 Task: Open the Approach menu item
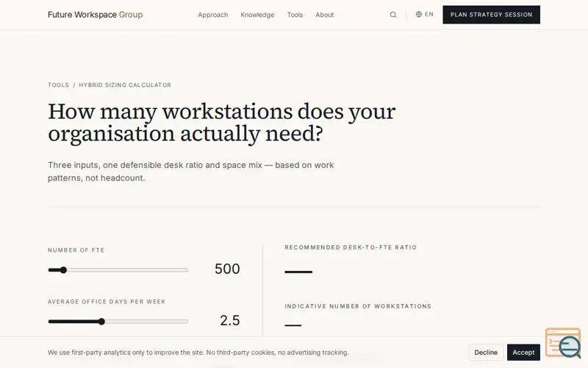[x=212, y=15]
